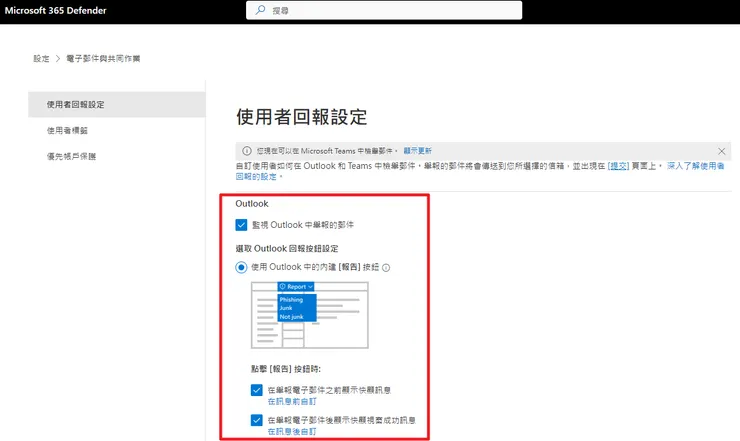The height and width of the screenshot is (441, 740).
Task: Select 使用者回報設定 in the sidebar
Action: (117, 104)
